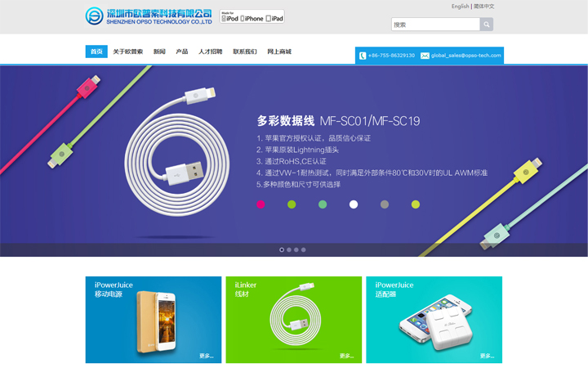
Task: Select the white cable color dot
Action: 354,204
